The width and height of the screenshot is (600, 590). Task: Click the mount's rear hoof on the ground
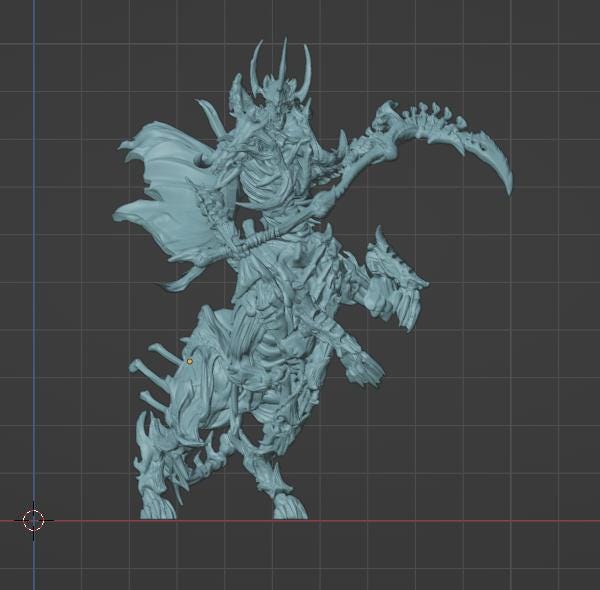pos(159,508)
